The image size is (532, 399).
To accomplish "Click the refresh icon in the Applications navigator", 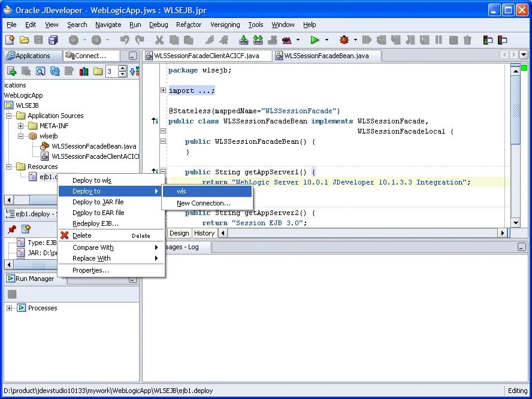I will click(x=55, y=71).
